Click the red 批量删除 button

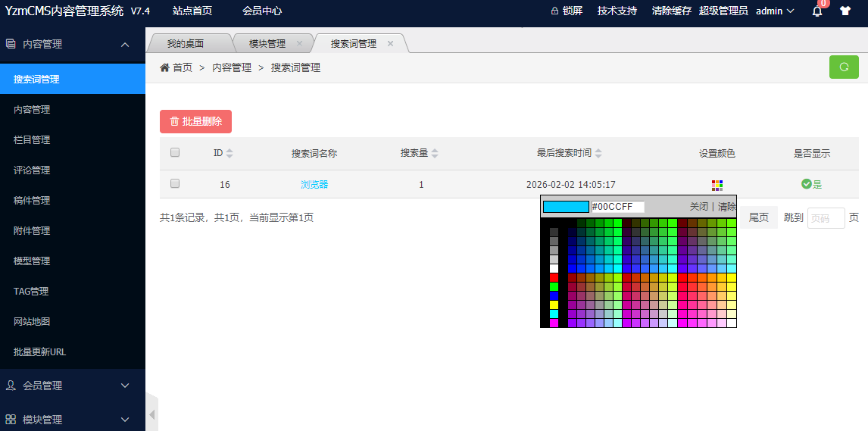pyautogui.click(x=195, y=122)
